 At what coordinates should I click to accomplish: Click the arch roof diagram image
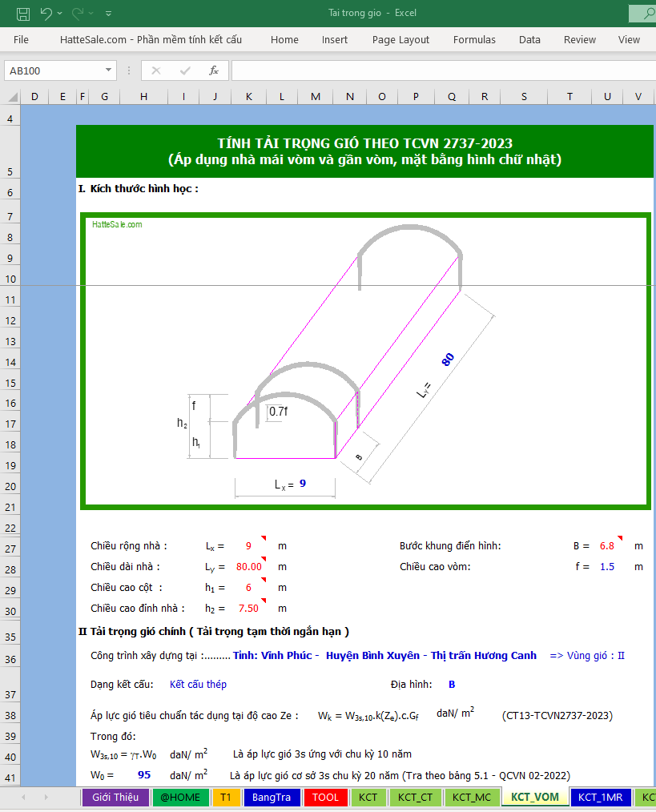click(x=365, y=361)
